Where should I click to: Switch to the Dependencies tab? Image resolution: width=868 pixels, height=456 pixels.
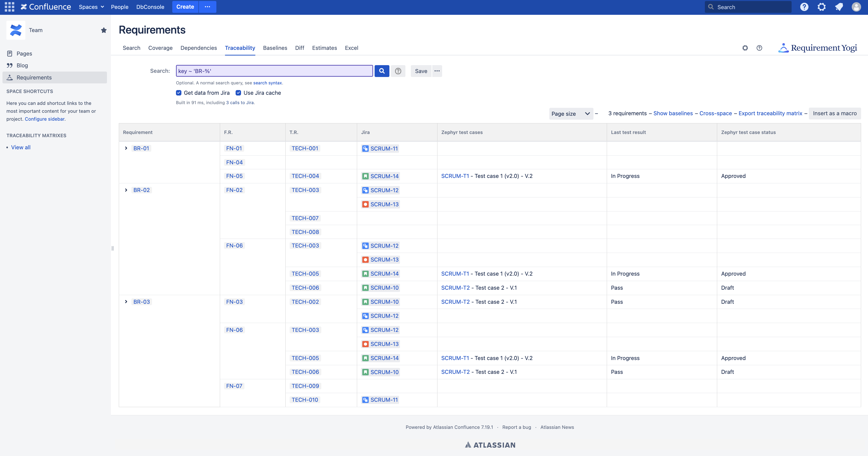(x=198, y=48)
